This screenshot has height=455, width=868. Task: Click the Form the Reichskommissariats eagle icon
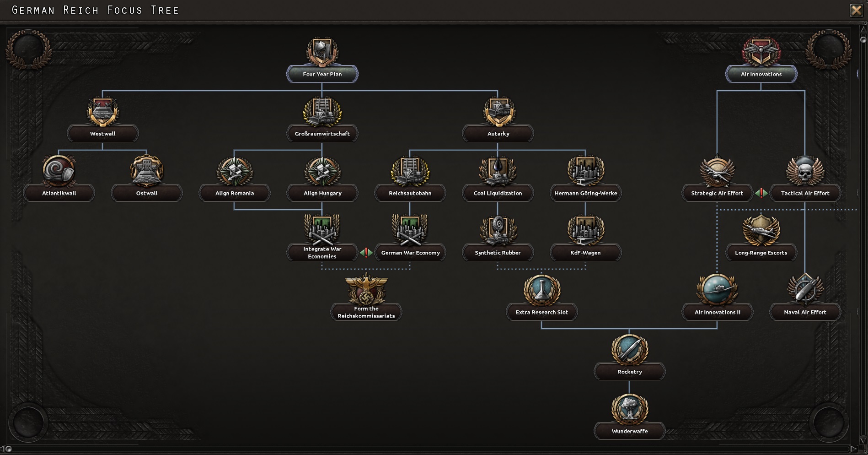[366, 289]
